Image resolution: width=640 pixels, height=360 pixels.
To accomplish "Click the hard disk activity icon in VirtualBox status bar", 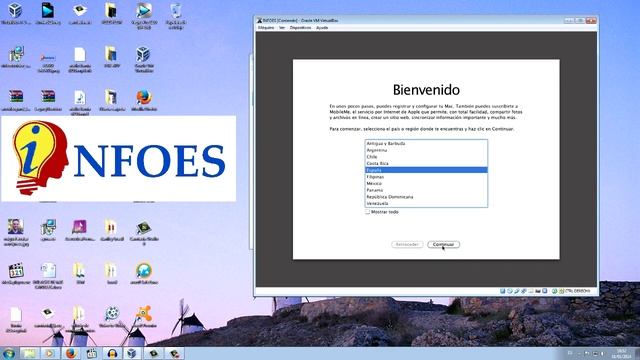I will click(502, 291).
